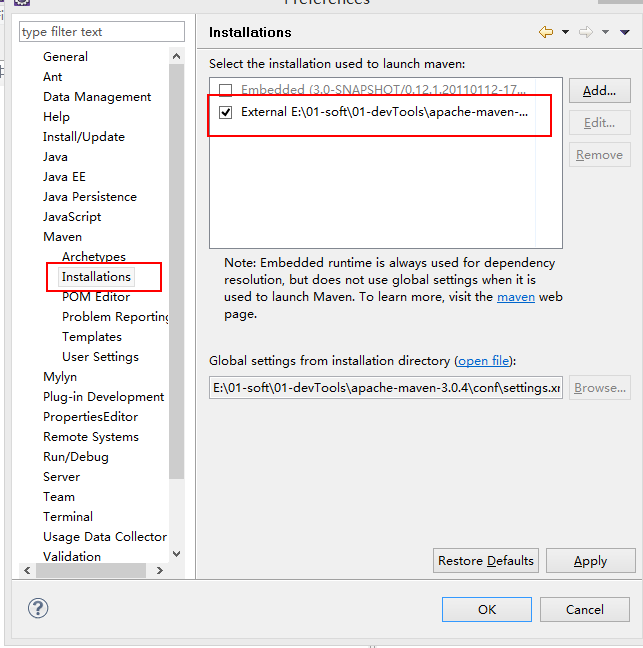Click the forward navigation arrow icon
The height and width of the screenshot is (648, 643).
pos(588,33)
